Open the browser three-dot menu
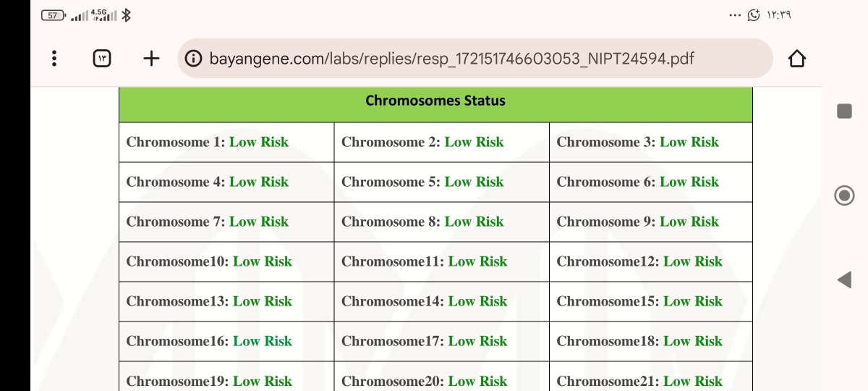 pyautogui.click(x=54, y=59)
